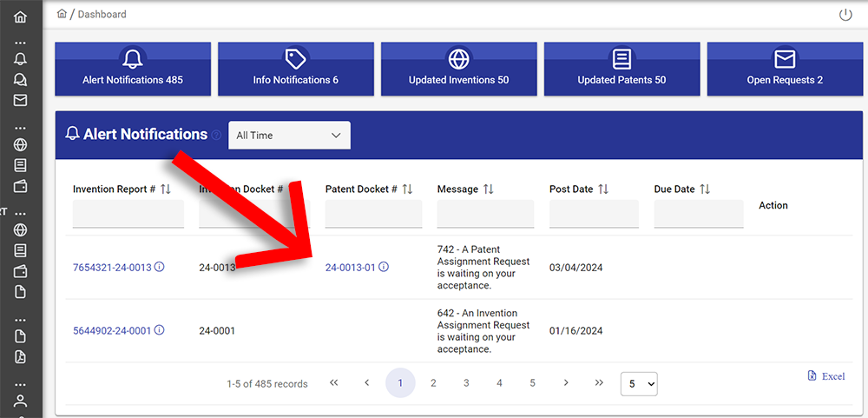Sort by Due Date column
Screen dimensions: 868x418
point(705,189)
